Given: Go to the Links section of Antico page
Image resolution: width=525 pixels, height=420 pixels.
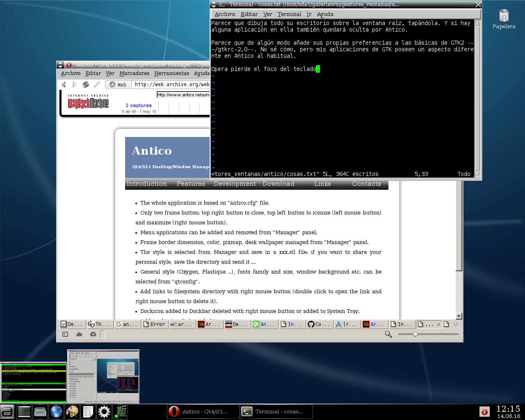Looking at the screenshot, I should 322,184.
